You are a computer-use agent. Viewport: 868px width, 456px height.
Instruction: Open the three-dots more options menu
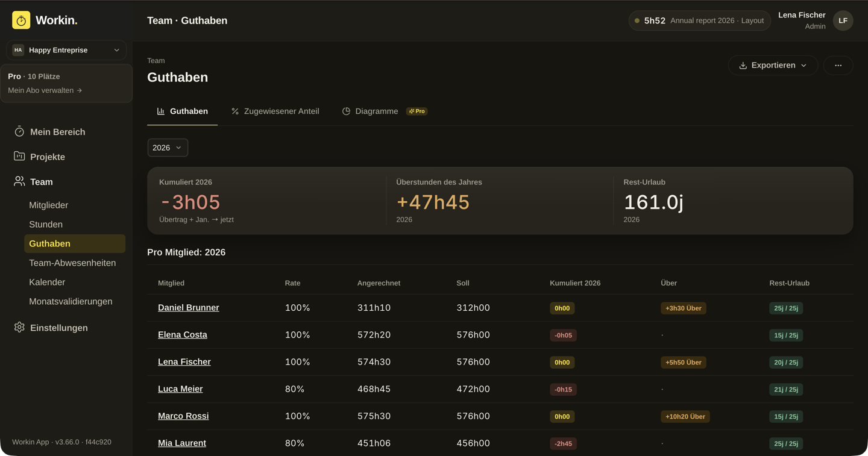[x=838, y=65]
